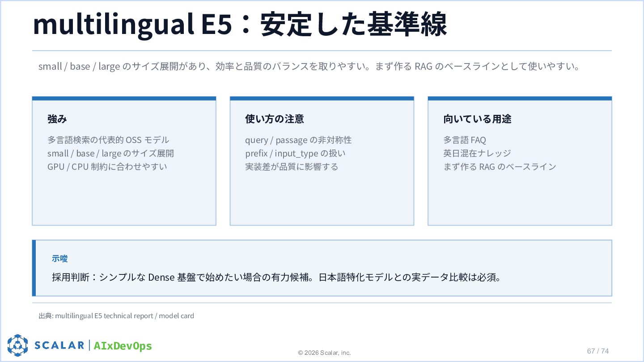
Task: Click the "© 2026 Scalar, inc." copyright
Action: 325,353
